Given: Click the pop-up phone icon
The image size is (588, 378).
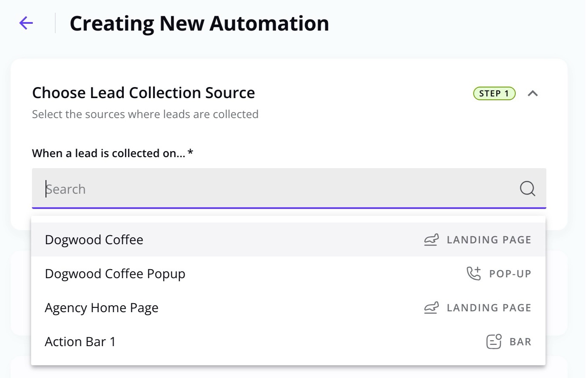Looking at the screenshot, I should coord(474,274).
